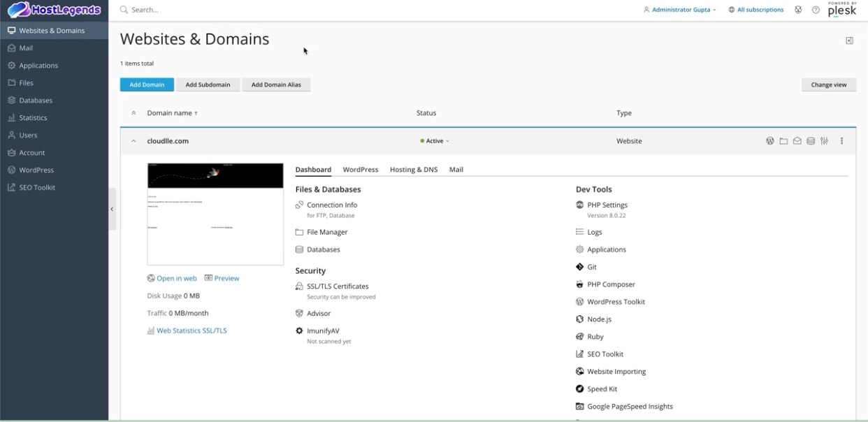Click the cloudlle.com domain name
The width and height of the screenshot is (868, 422).
(x=168, y=141)
